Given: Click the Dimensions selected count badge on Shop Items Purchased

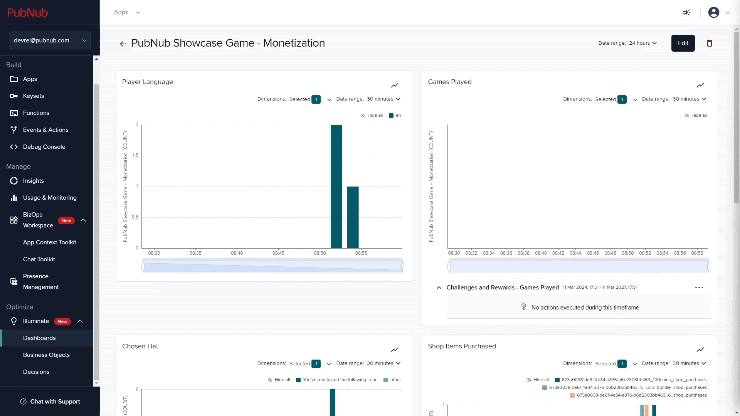Looking at the screenshot, I should (x=622, y=364).
